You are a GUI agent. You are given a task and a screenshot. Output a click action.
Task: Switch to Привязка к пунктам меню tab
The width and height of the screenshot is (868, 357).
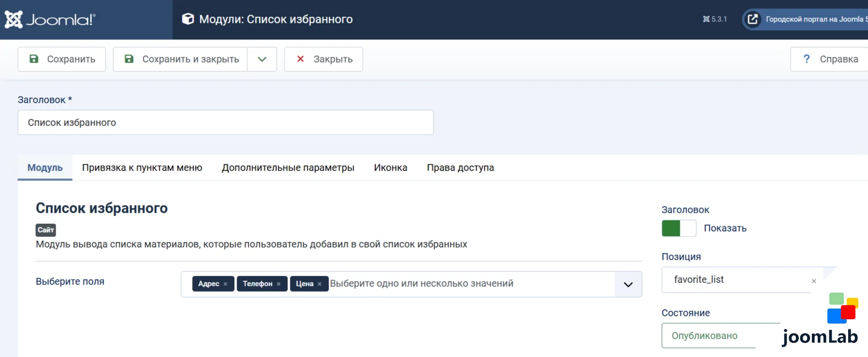[142, 168]
